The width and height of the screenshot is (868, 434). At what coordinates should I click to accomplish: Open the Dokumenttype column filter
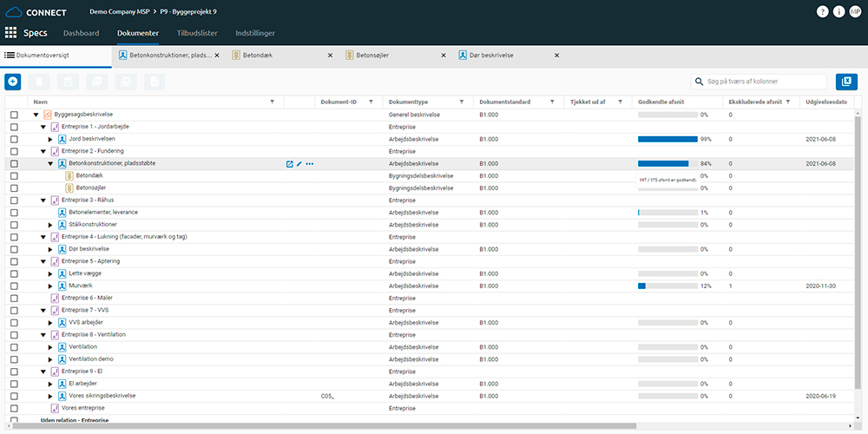[x=461, y=102]
